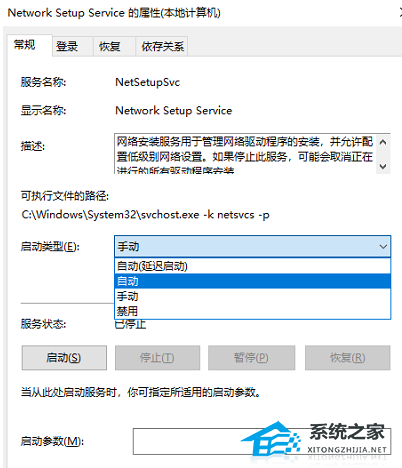Select 自动(延迟启动) from startup type list

pos(252,266)
